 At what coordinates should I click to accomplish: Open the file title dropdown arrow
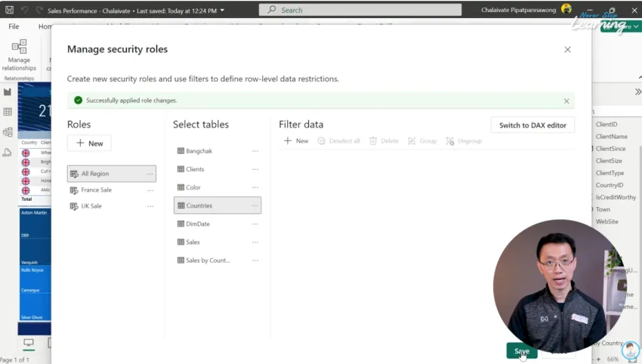pos(222,11)
